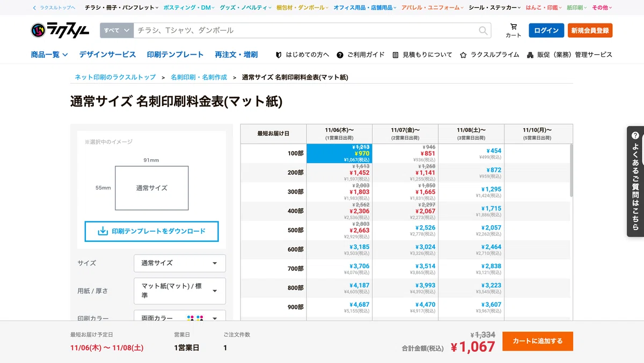
Task: Open the 用紙/厚さ dropdown showing マット紙
Action: (x=180, y=291)
